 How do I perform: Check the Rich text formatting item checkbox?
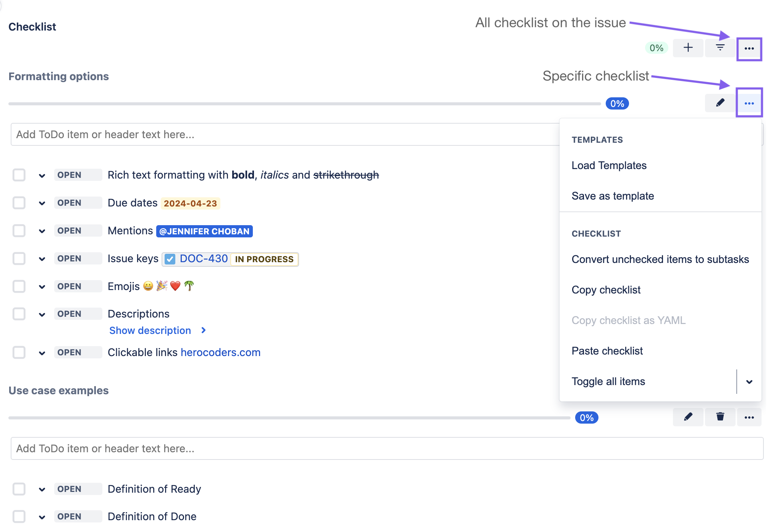(19, 175)
